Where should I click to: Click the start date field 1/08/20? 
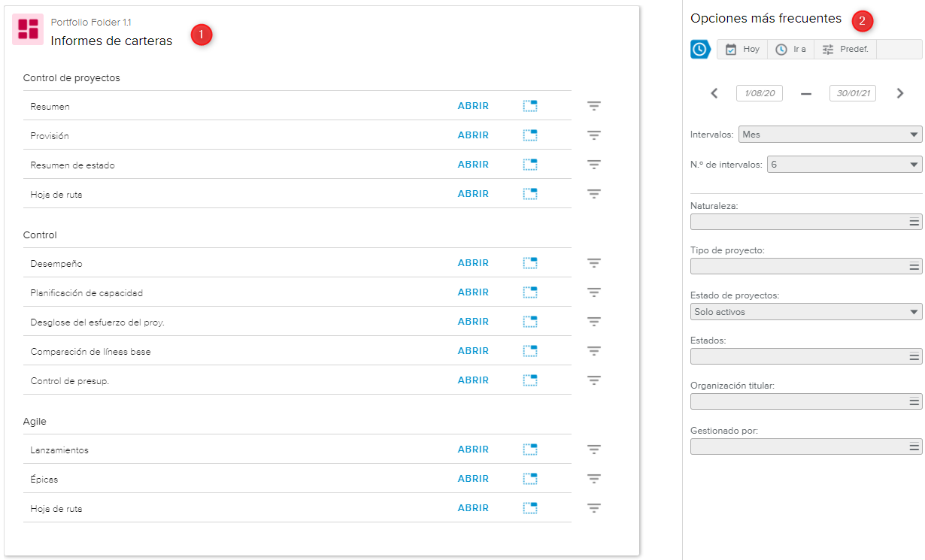pyautogui.click(x=760, y=93)
